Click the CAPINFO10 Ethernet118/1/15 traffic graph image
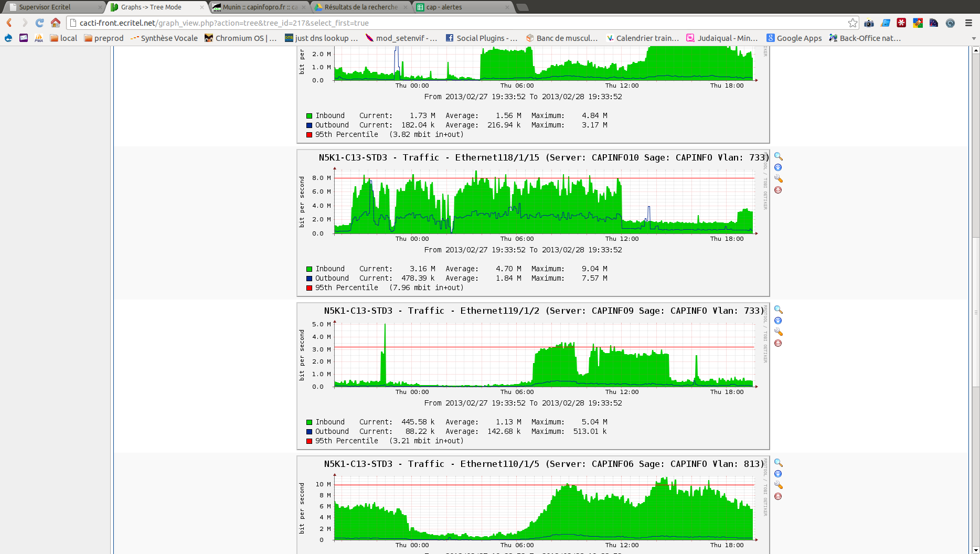The width and height of the screenshot is (980, 554). coord(533,223)
